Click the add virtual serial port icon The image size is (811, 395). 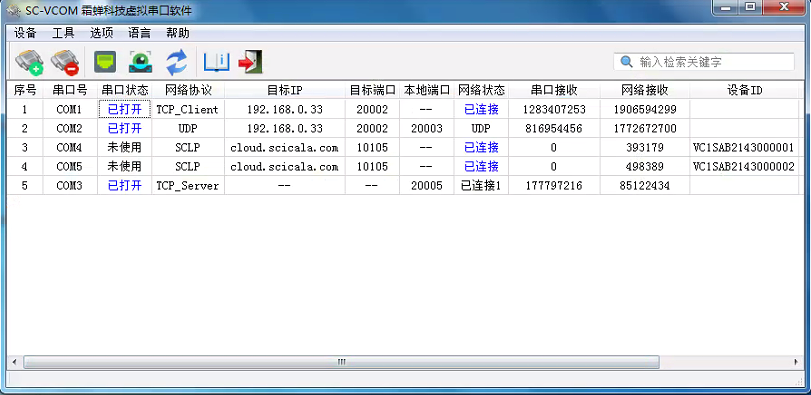click(29, 62)
